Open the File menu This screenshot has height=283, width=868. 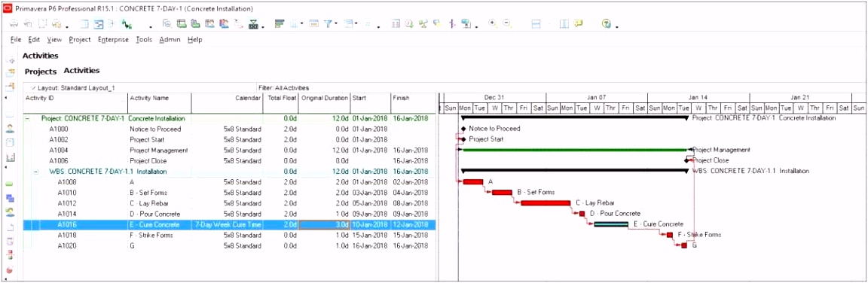coord(16,39)
